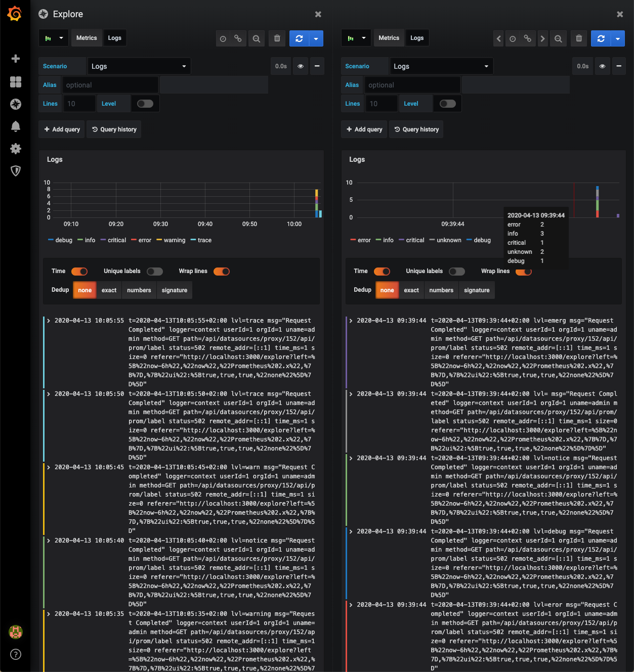The height and width of the screenshot is (672, 634).
Task: Open Query history in right pane
Action: (x=416, y=129)
